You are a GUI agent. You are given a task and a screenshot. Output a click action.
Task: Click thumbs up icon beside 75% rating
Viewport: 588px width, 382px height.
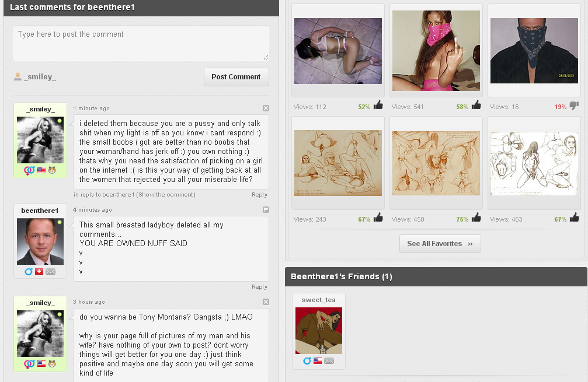[476, 217]
